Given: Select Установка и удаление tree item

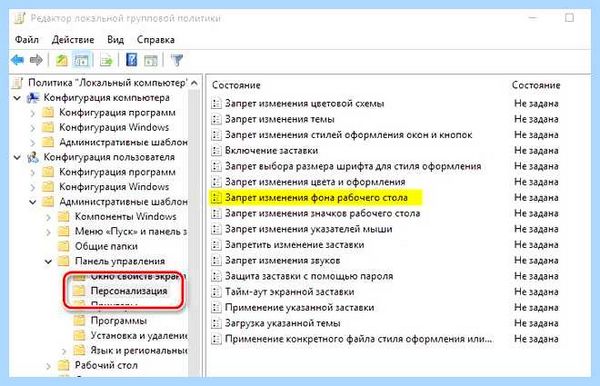Looking at the screenshot, I should (139, 336).
